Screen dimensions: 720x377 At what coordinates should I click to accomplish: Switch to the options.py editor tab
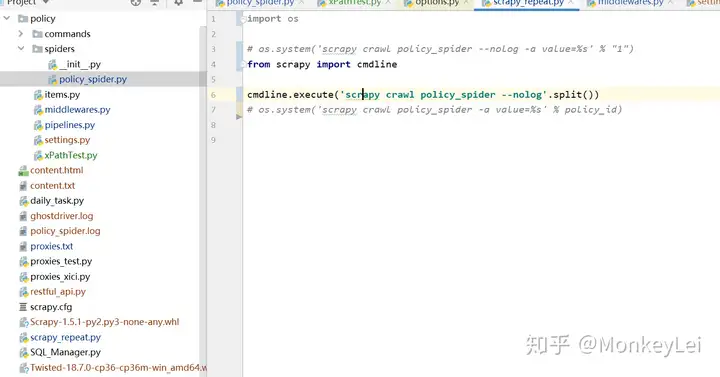(437, 3)
